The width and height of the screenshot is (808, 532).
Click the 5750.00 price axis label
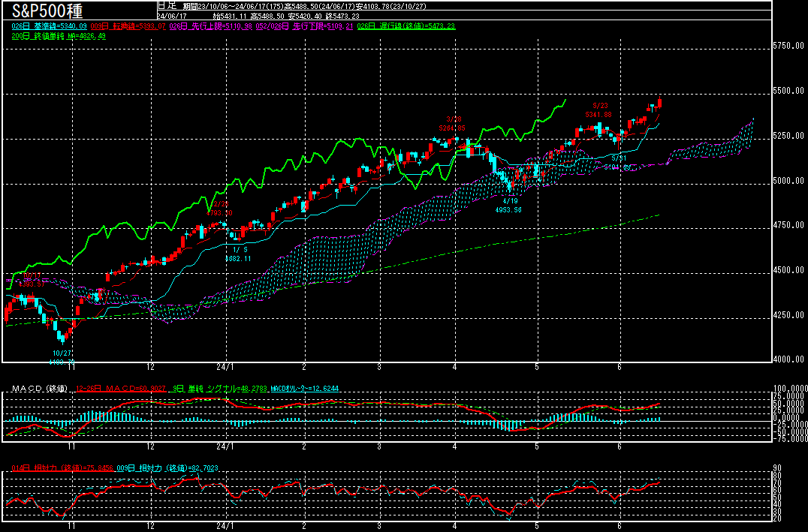pos(789,47)
